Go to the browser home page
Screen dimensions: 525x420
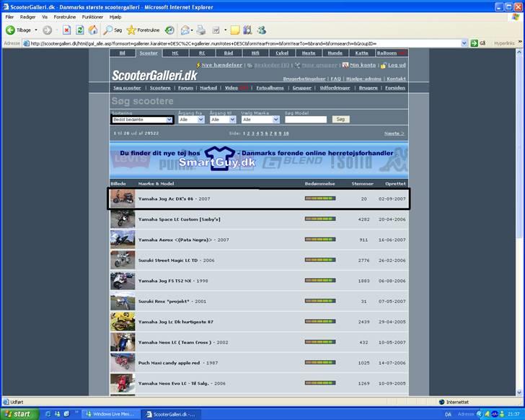(x=92, y=30)
